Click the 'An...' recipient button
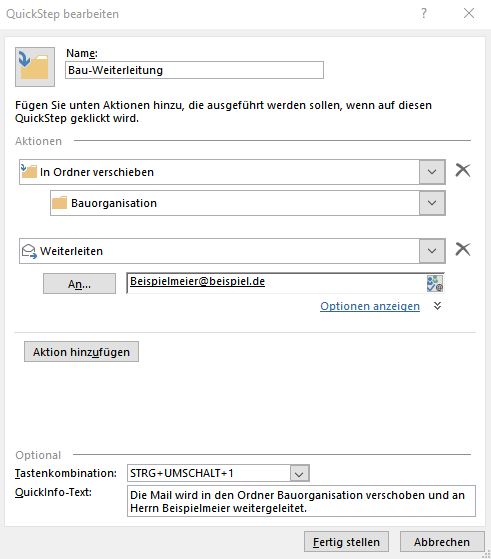Viewport: 491px width, 559px height. 80,284
